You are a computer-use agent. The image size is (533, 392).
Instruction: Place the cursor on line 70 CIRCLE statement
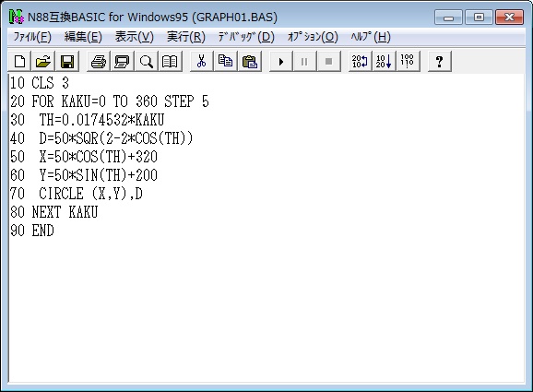77,194
